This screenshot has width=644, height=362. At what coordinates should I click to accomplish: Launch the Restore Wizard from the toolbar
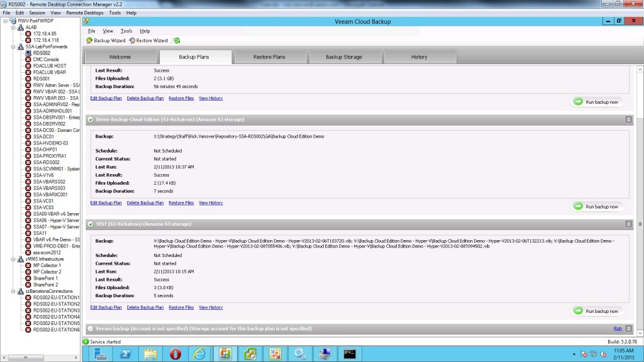(x=148, y=41)
